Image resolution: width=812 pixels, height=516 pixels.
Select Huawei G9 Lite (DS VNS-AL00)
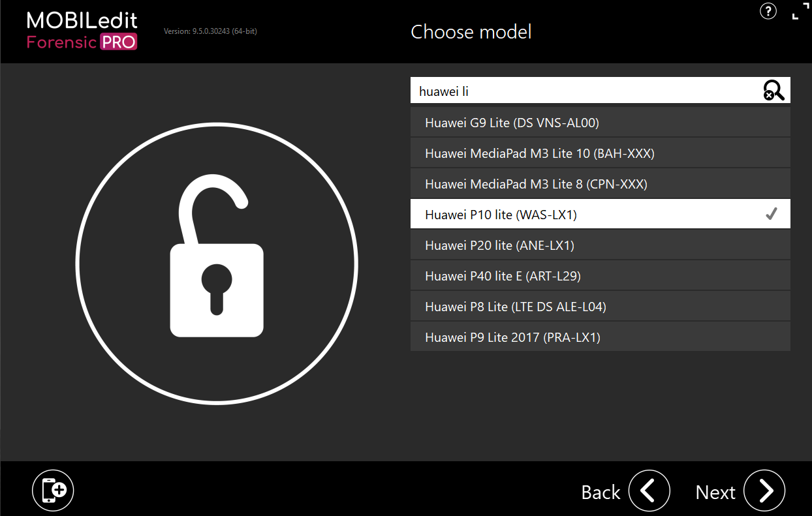(x=601, y=123)
